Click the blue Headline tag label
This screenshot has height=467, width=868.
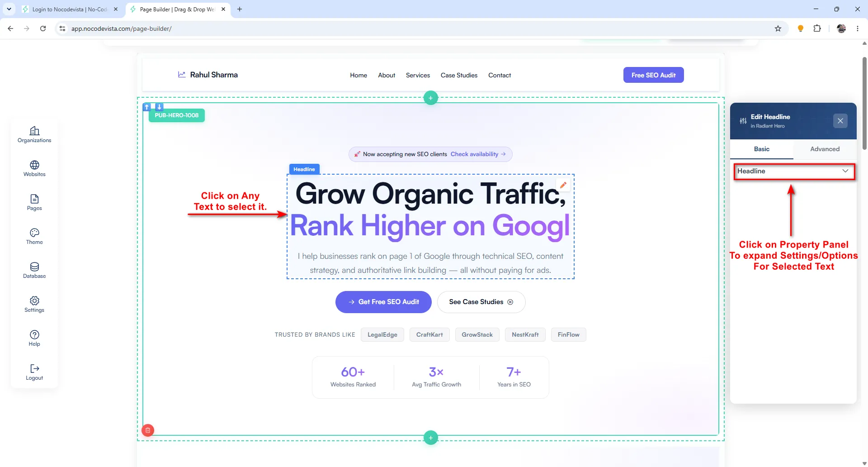coord(304,169)
